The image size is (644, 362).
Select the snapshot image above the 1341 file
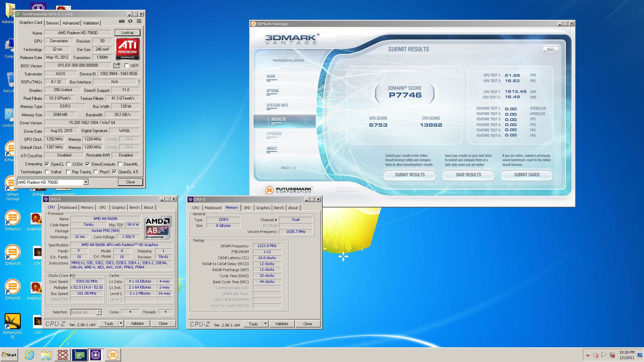[x=36, y=222]
